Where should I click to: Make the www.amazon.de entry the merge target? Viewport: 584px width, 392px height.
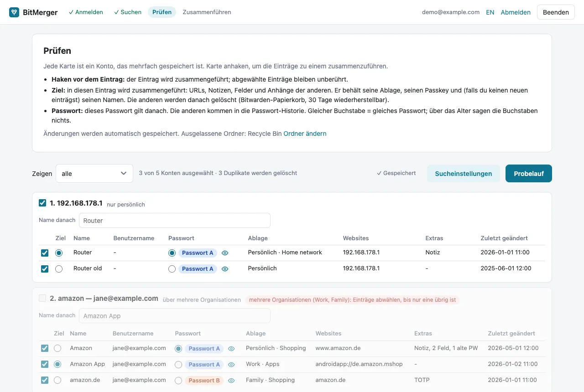[57, 349]
